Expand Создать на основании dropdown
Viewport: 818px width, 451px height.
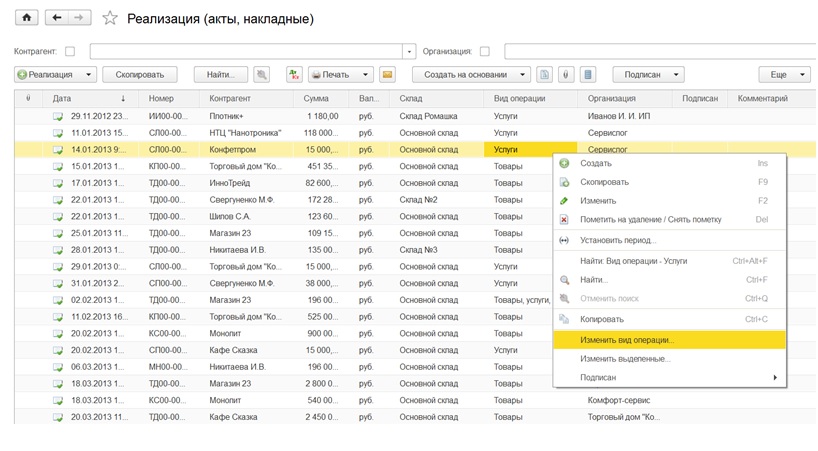[522, 75]
